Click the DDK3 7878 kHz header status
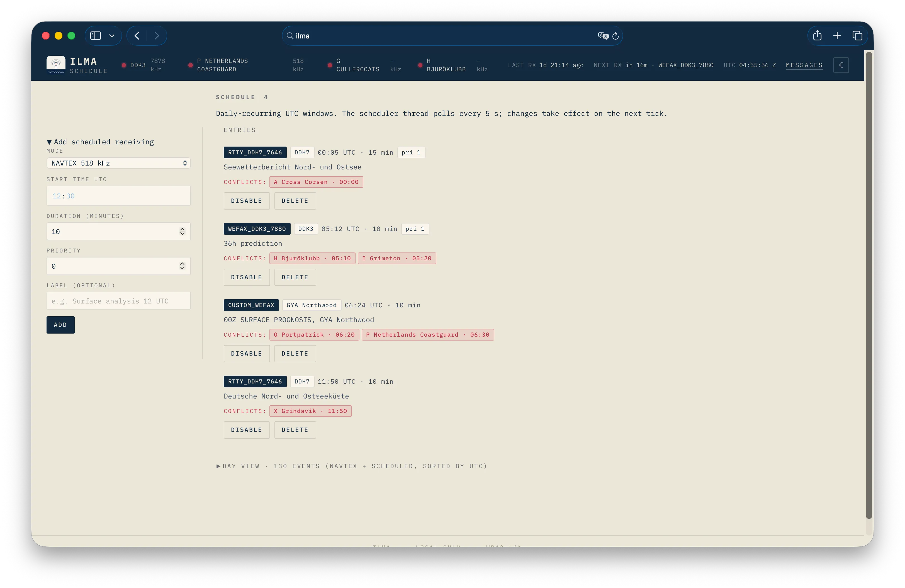The image size is (905, 588). pyautogui.click(x=143, y=65)
